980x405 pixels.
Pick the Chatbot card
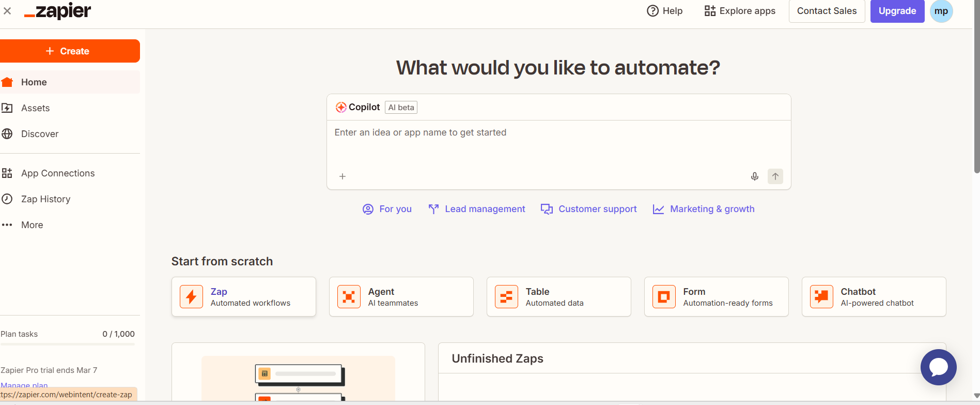point(874,297)
